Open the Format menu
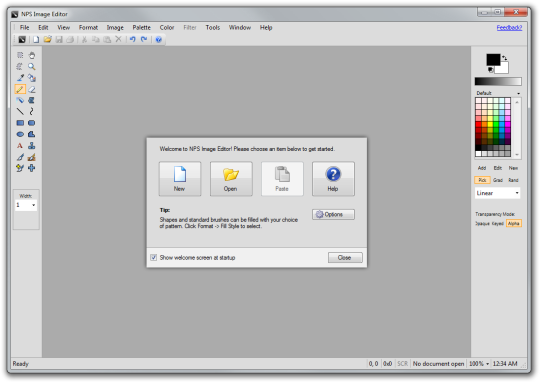The width and height of the screenshot is (540, 382). pyautogui.click(x=88, y=28)
